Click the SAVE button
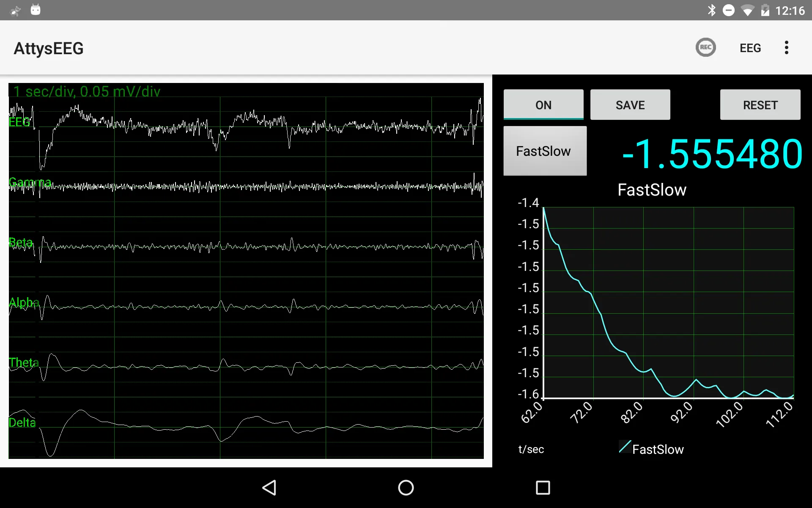 coord(630,105)
